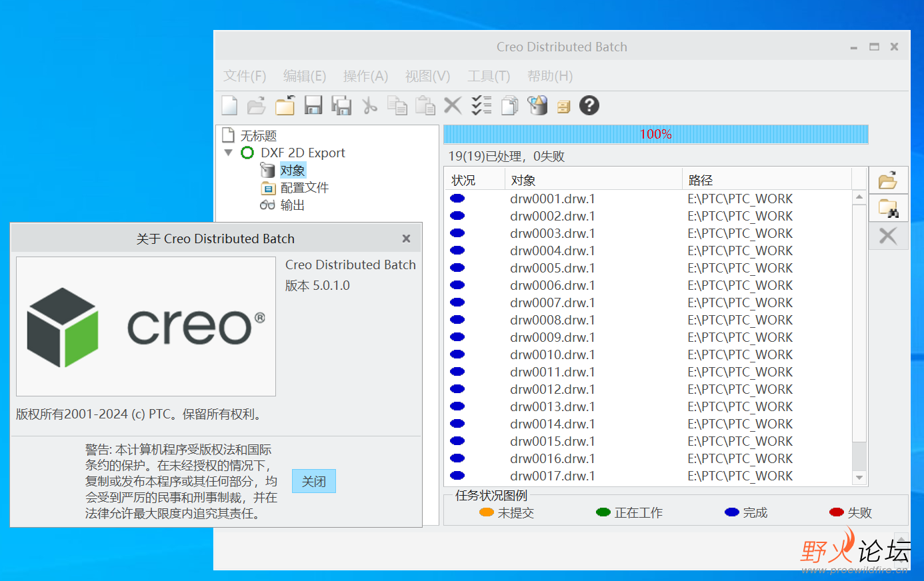Viewport: 924px width, 581px height.
Task: Click the DXF 2D Export green circle icon
Action: (247, 153)
